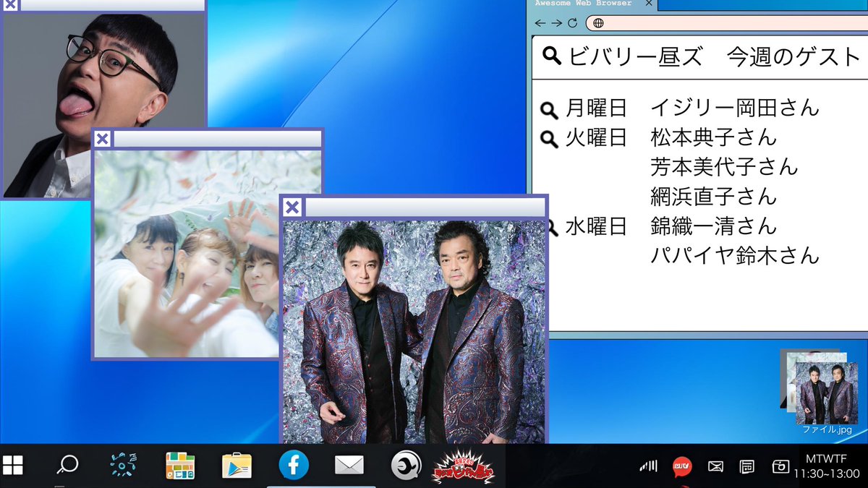The width and height of the screenshot is (868, 488).
Task: Click the search icon beside 月曜日
Action: point(550,110)
